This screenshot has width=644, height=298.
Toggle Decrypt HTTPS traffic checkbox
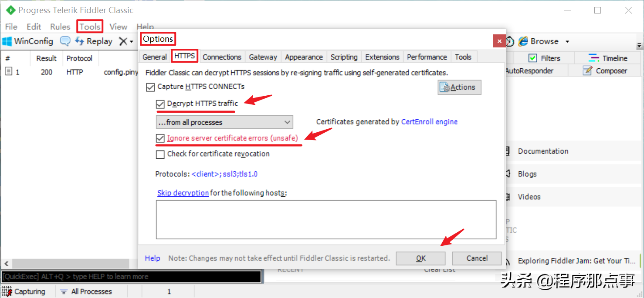coord(160,104)
